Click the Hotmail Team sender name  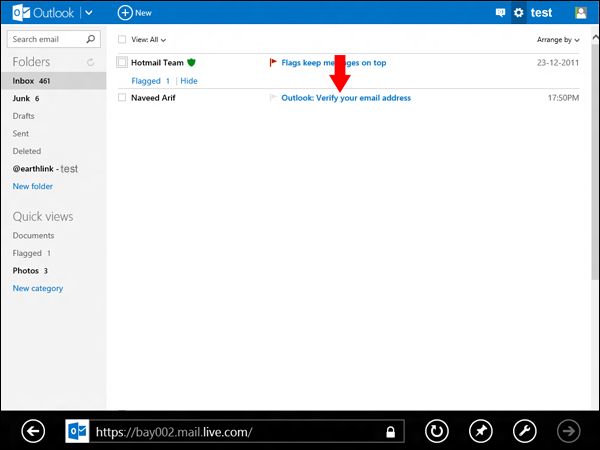tap(157, 63)
